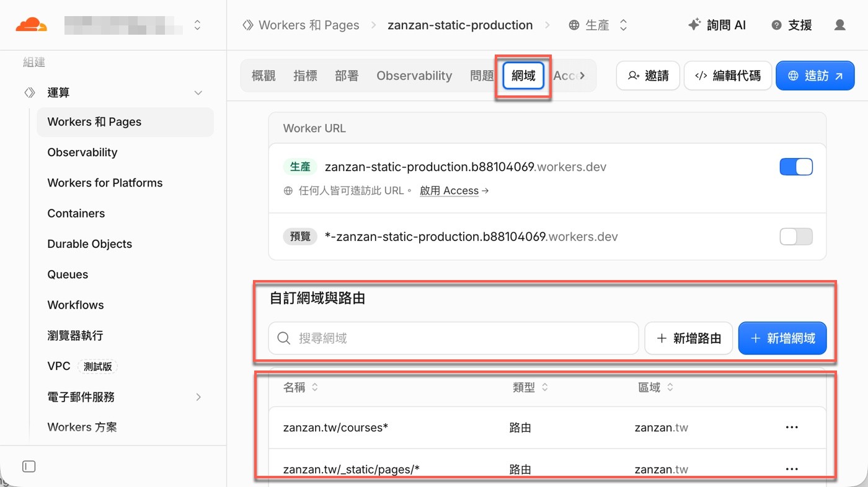The image size is (868, 487).
Task: Open actions menu for zanzan.tw/_static/pages/* route
Action: click(x=792, y=469)
